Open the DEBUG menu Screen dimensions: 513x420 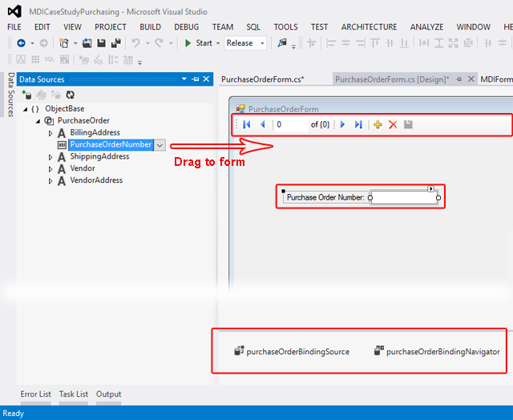(x=187, y=26)
